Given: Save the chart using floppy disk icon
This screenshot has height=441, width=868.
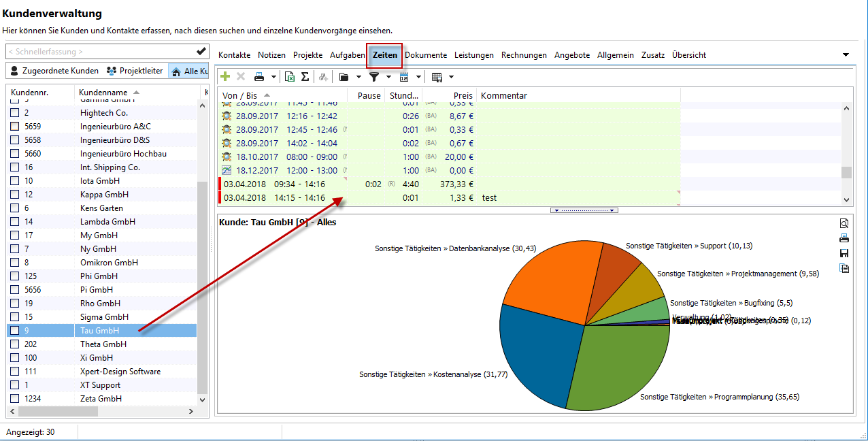Looking at the screenshot, I should coord(844,253).
